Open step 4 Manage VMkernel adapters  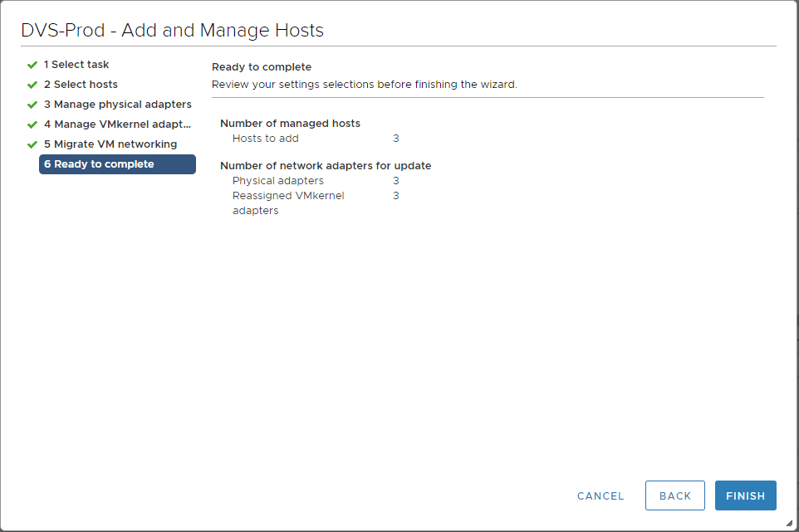coord(119,124)
